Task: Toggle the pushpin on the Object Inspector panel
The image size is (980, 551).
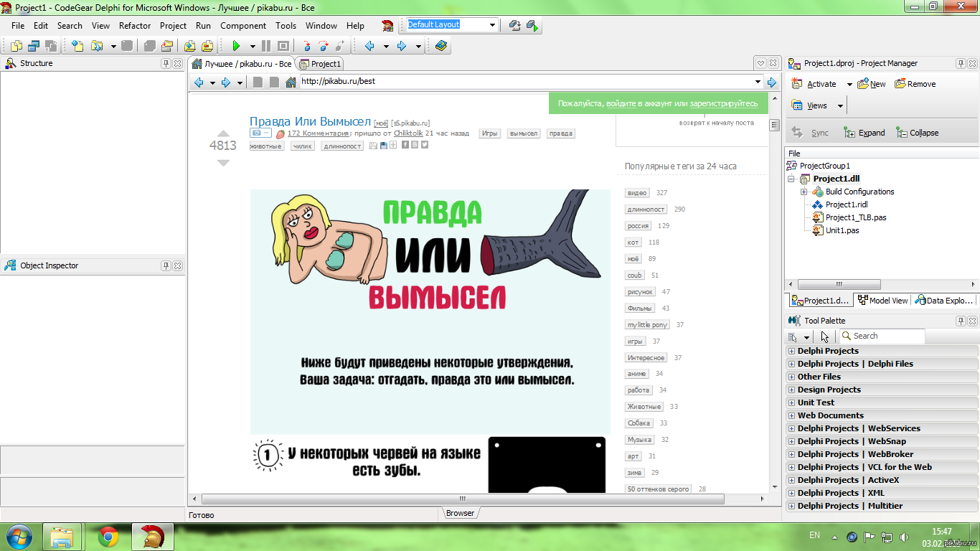Action: coord(166,265)
